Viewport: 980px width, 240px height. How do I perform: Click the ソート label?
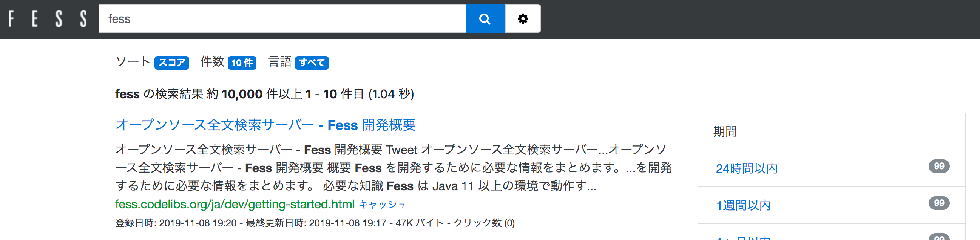(133, 62)
